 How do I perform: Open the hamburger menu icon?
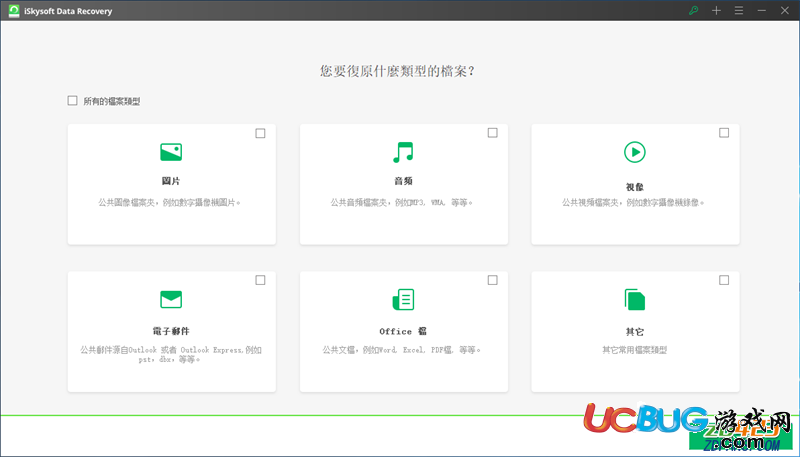[x=739, y=10]
